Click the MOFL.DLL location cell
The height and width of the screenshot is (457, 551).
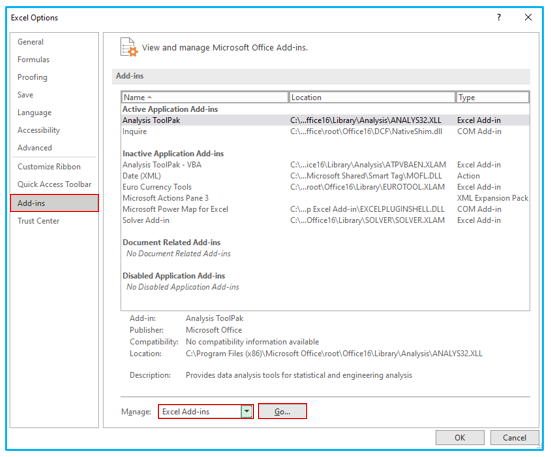[366, 176]
